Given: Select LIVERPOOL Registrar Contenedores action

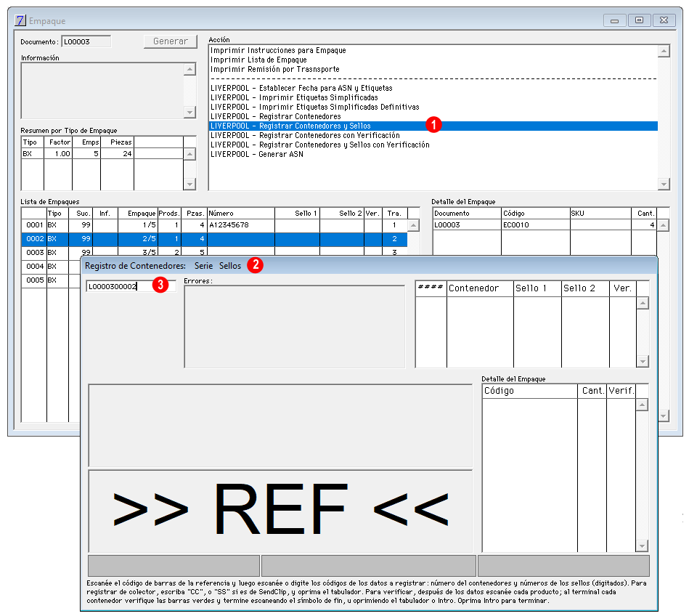Looking at the screenshot, I should (x=275, y=116).
